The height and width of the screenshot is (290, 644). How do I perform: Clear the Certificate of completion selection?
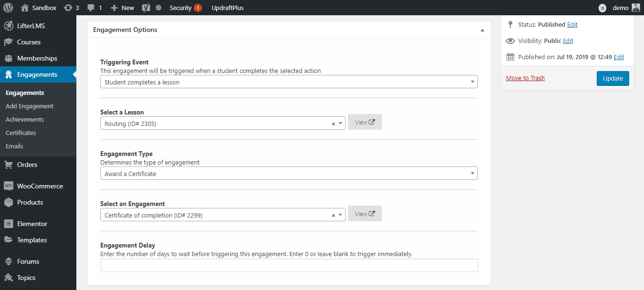click(x=333, y=216)
